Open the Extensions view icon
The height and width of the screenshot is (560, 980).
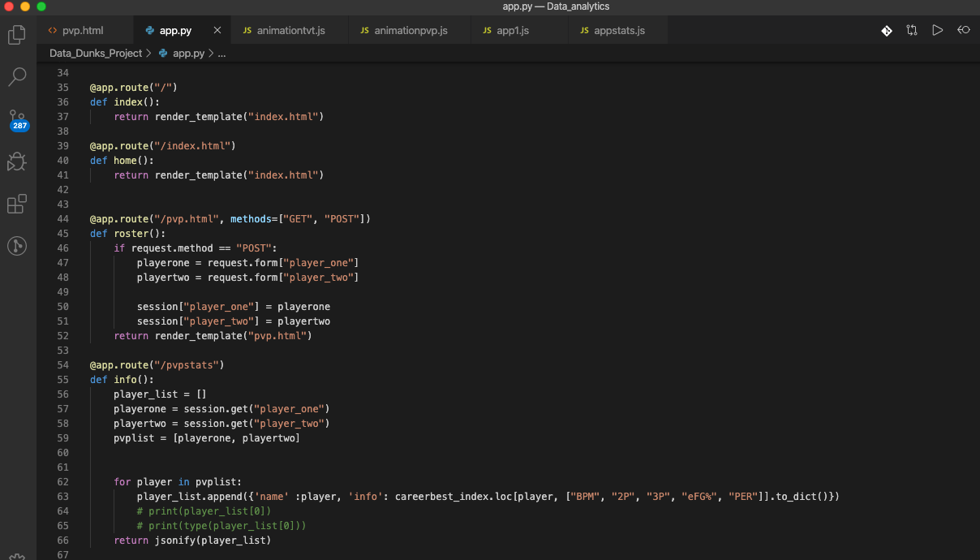coord(17,204)
